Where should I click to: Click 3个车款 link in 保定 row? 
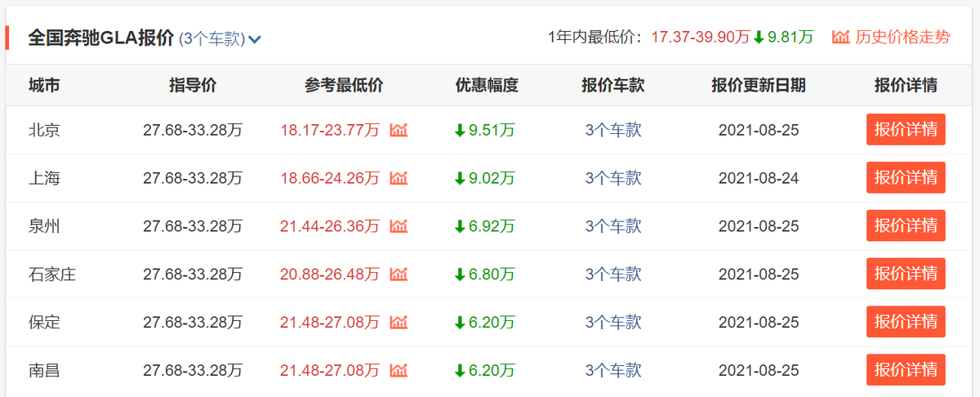tap(613, 323)
